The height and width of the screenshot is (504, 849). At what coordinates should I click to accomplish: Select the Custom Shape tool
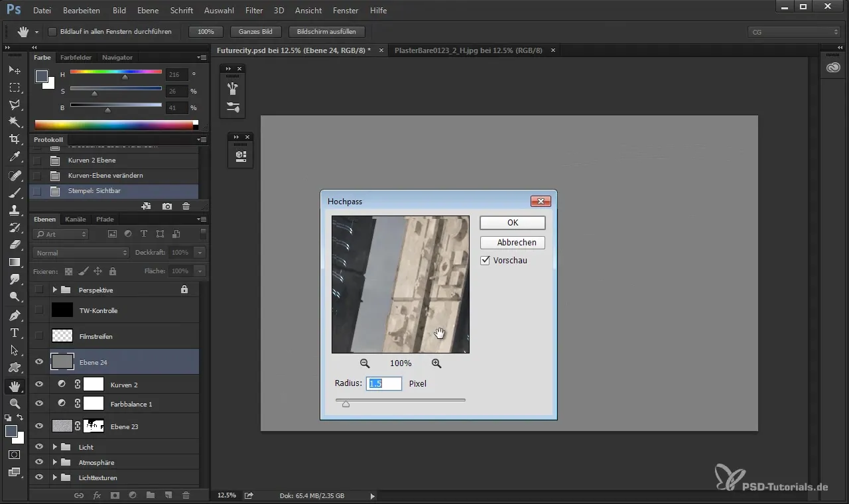click(15, 367)
